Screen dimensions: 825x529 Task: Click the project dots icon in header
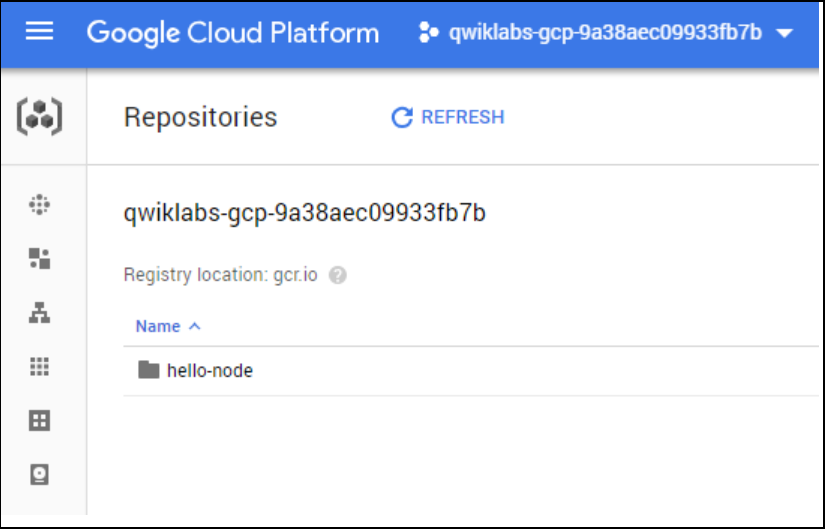coord(428,33)
